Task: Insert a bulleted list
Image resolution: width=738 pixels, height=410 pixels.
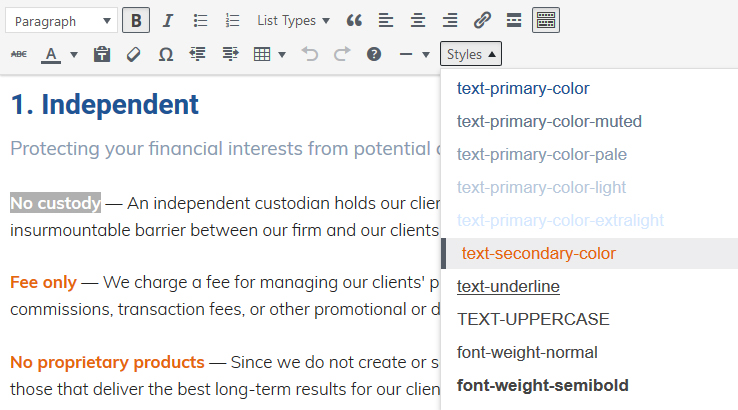Action: click(201, 20)
